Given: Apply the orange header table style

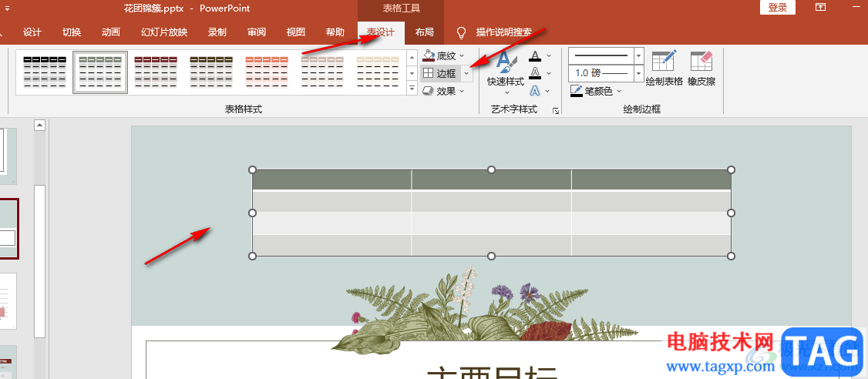Looking at the screenshot, I should (266, 72).
